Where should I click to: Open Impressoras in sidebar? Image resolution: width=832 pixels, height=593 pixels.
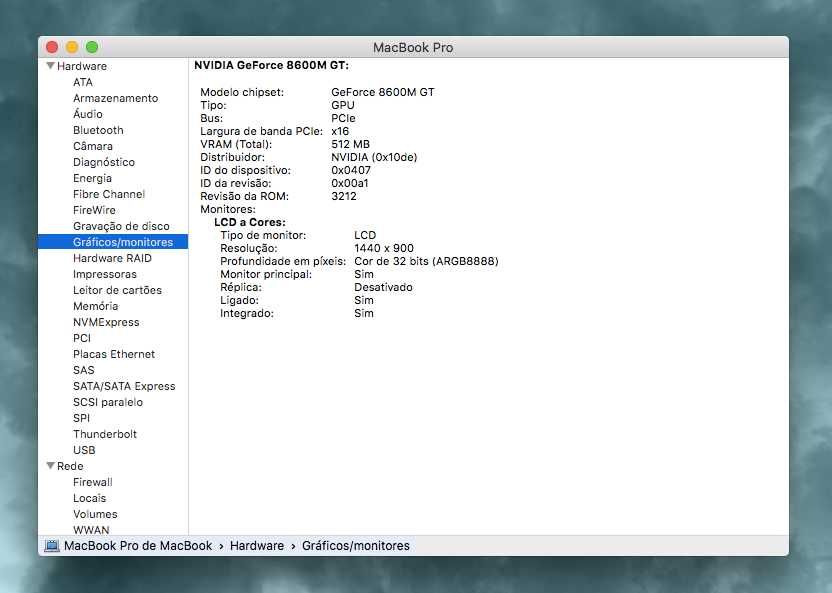105,274
